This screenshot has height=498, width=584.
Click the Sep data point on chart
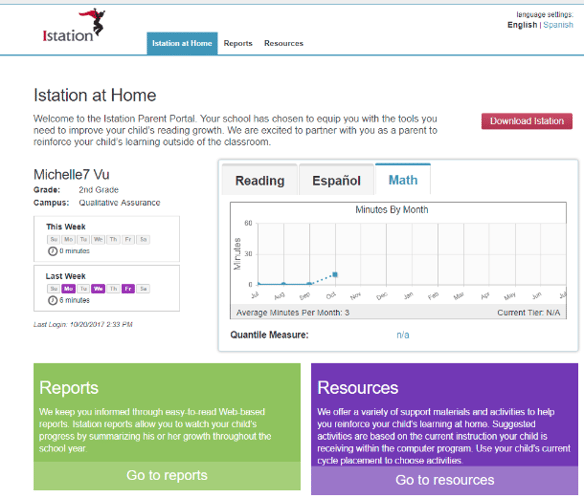pyautogui.click(x=309, y=284)
